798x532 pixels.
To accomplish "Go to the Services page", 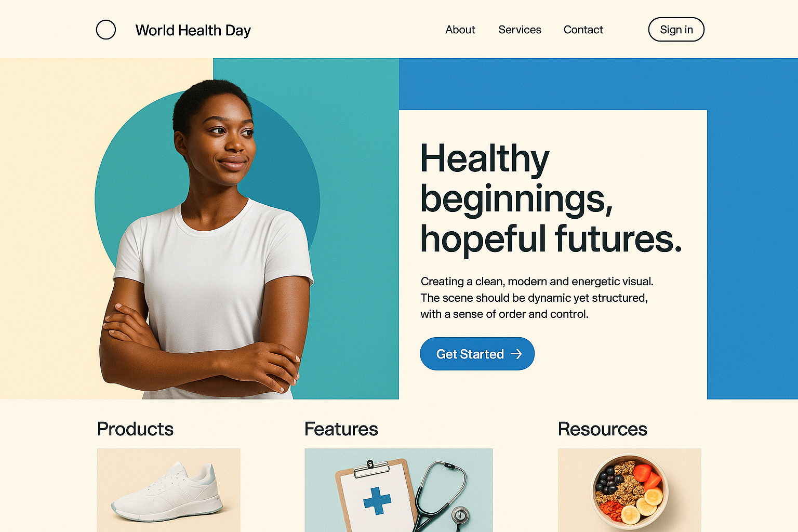I will tap(520, 30).
